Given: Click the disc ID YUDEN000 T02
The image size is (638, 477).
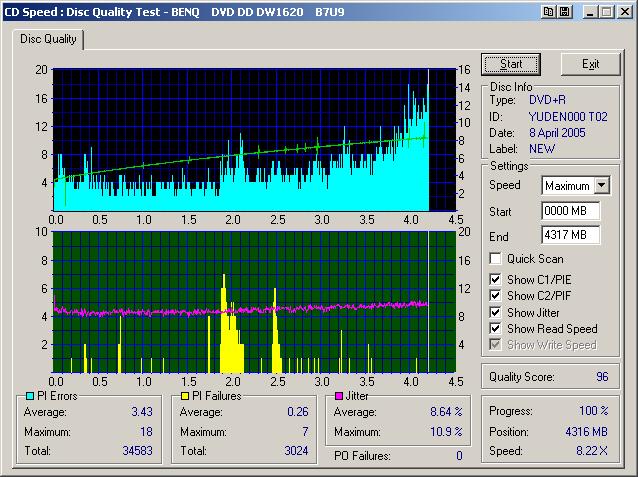Looking at the screenshot, I should pos(568,117).
